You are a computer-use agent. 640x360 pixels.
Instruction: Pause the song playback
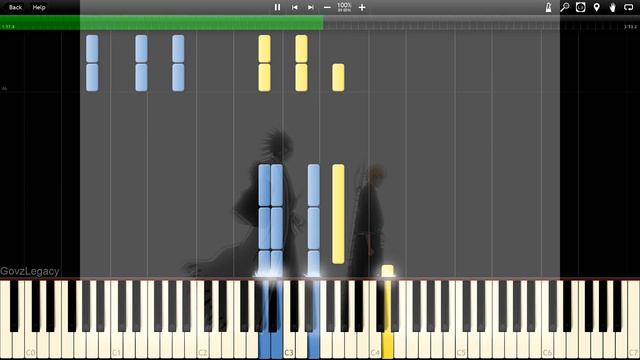pos(277,7)
